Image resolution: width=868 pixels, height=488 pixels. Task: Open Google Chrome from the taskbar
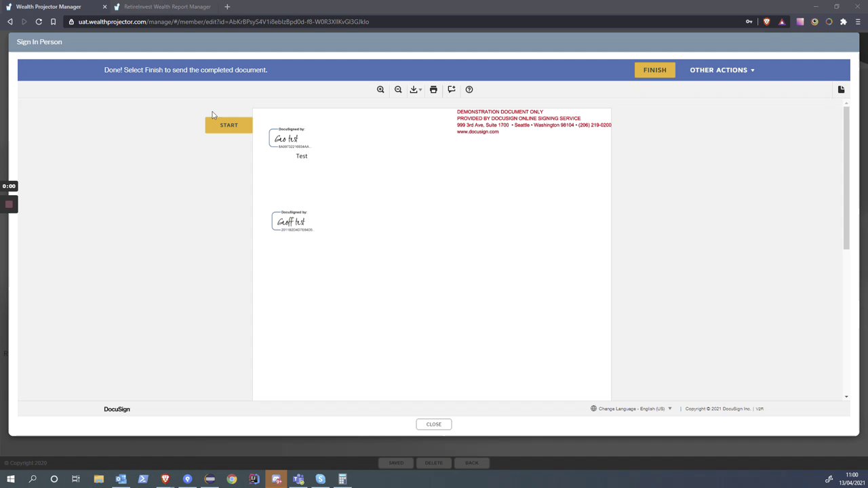click(232, 479)
